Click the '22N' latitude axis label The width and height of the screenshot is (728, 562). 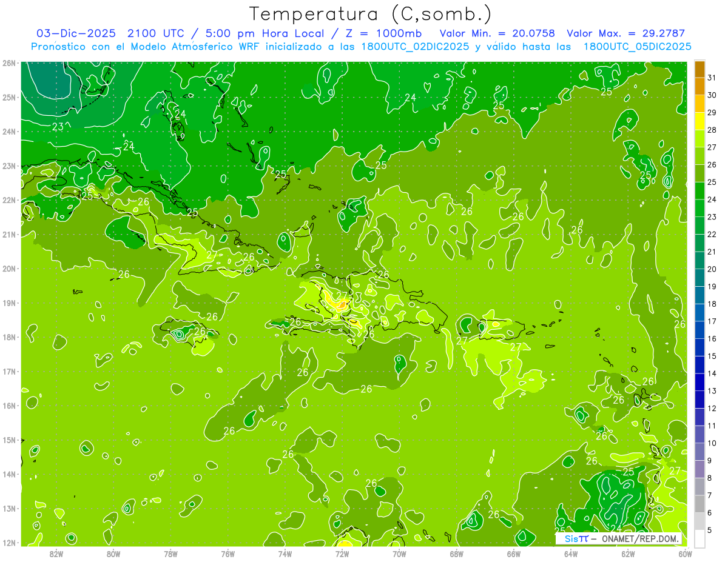click(x=8, y=200)
